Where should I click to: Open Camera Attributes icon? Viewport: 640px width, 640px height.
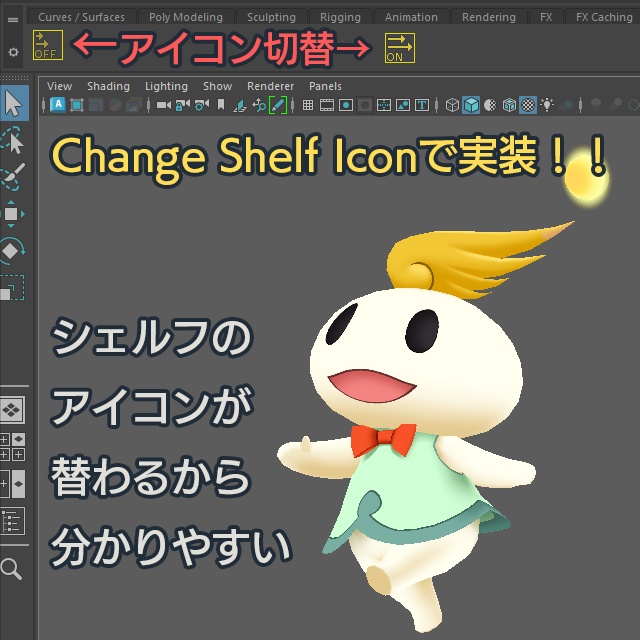(x=202, y=105)
